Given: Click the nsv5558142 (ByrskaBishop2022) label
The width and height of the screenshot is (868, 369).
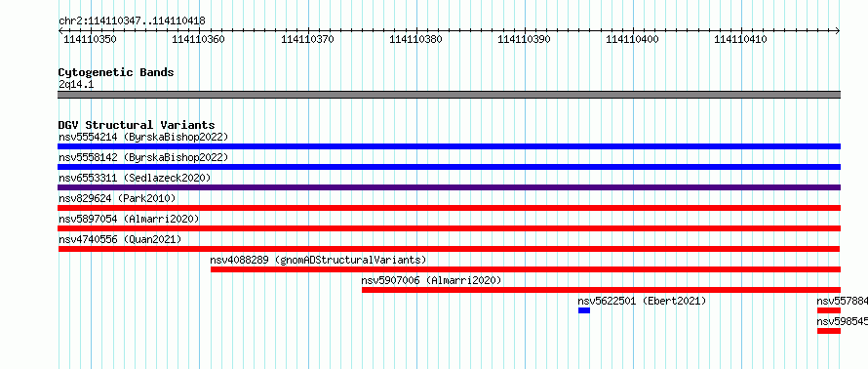Looking at the screenshot, I should [143, 157].
